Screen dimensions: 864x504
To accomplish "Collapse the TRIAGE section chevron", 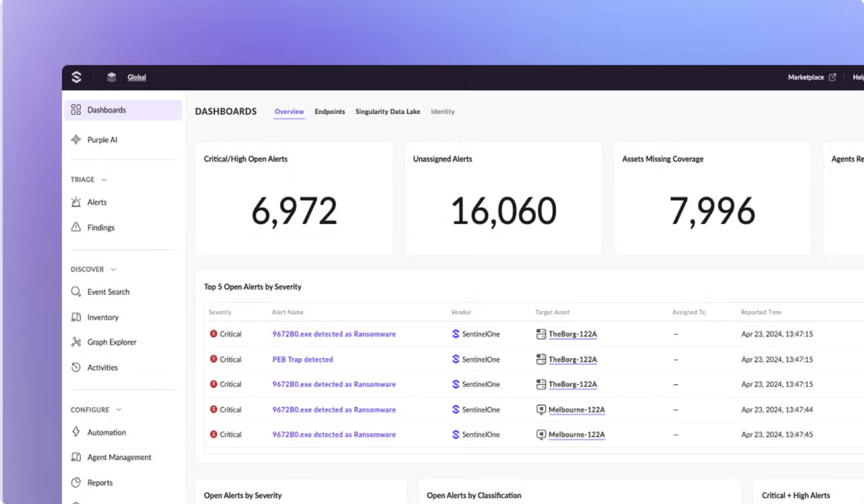I will coord(104,180).
